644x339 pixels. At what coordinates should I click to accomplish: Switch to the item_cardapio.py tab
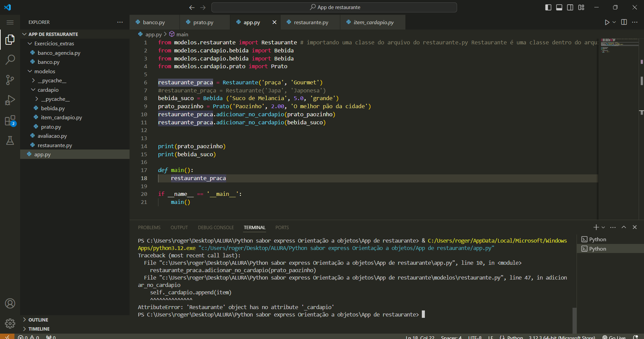(x=373, y=22)
